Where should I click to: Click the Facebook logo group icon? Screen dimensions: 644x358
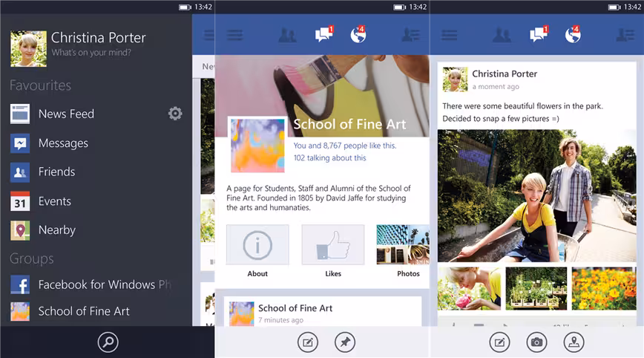point(20,284)
